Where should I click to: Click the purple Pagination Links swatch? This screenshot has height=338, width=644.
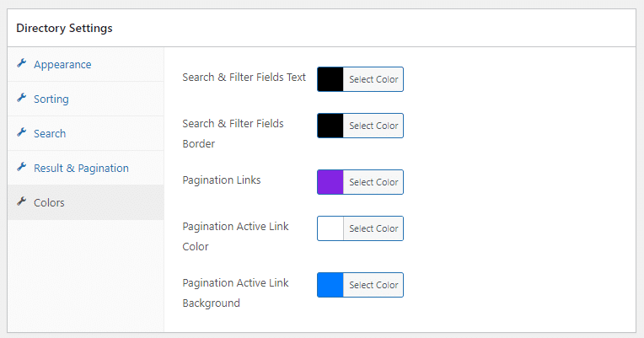[330, 182]
